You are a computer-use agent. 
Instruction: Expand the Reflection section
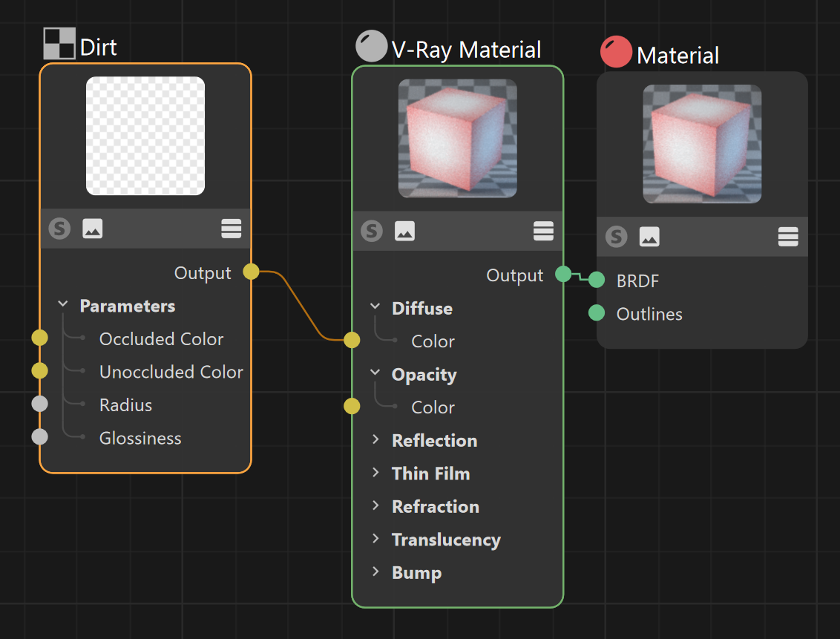point(375,440)
